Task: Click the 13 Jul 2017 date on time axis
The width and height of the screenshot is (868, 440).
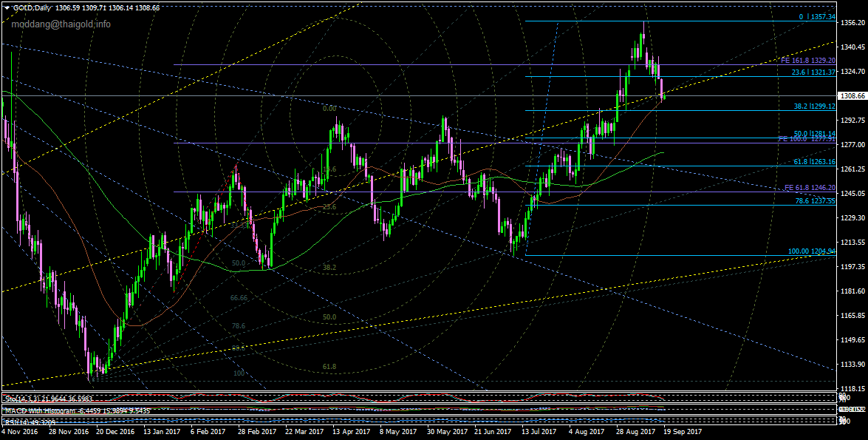Action: pos(540,431)
